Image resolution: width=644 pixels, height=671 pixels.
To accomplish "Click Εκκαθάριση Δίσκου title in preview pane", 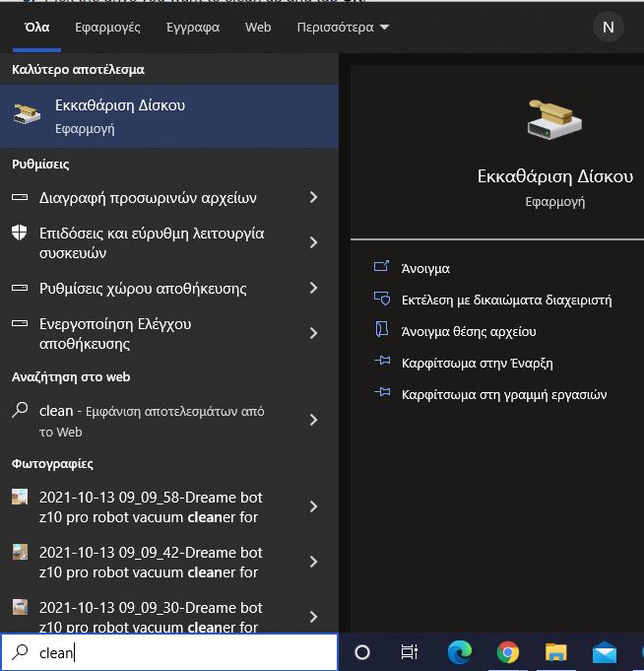I will (x=555, y=176).
